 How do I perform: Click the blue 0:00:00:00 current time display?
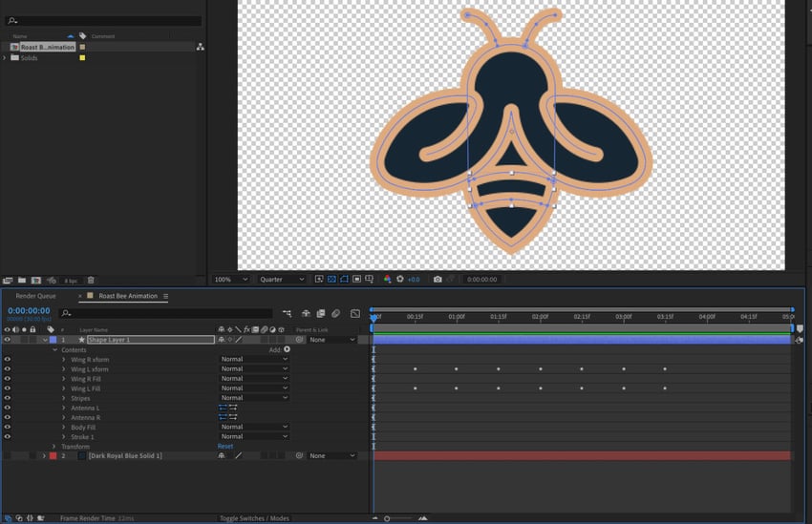[29, 311]
